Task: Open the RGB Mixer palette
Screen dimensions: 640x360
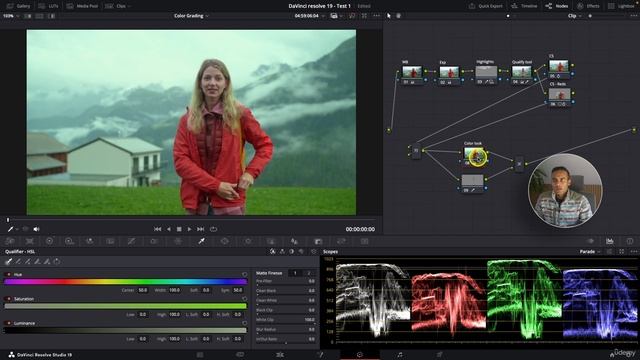Action: point(90,241)
